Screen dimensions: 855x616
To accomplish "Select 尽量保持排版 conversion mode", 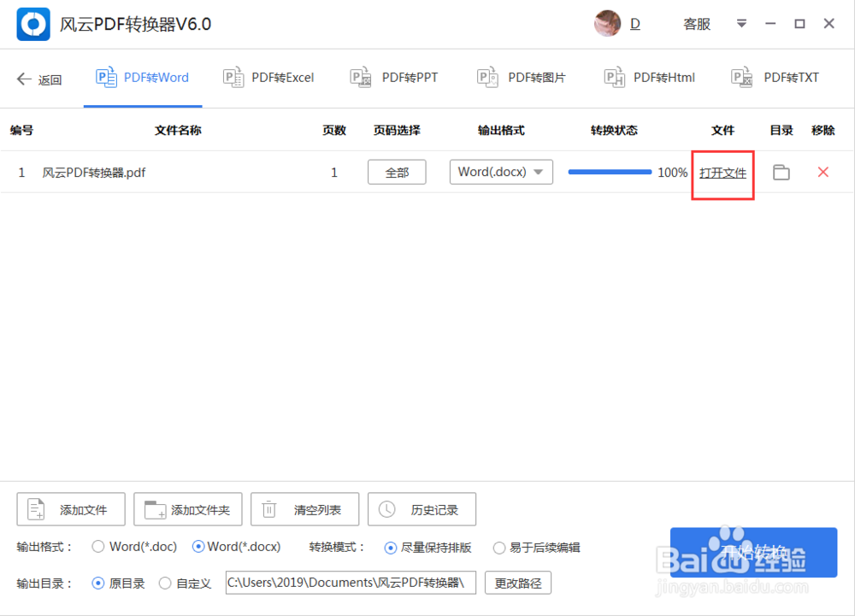I will [x=391, y=548].
